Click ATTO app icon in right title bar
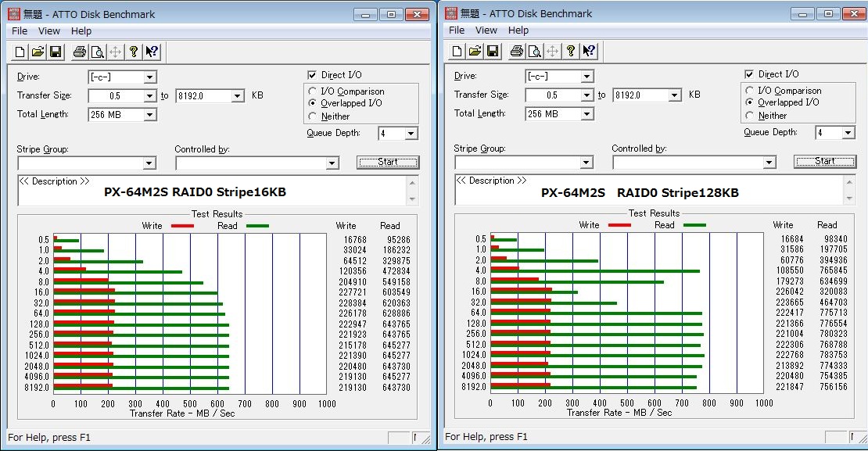868x451 pixels. tap(452, 13)
